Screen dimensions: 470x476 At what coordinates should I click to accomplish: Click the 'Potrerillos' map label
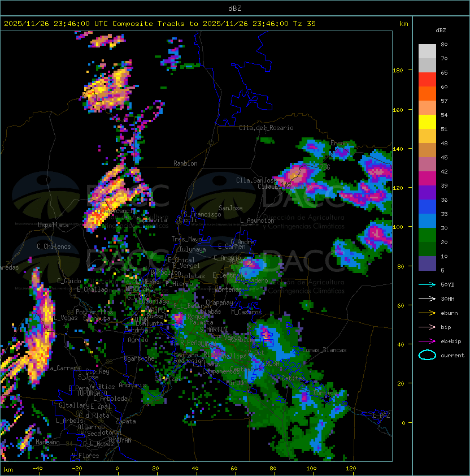click(x=94, y=311)
